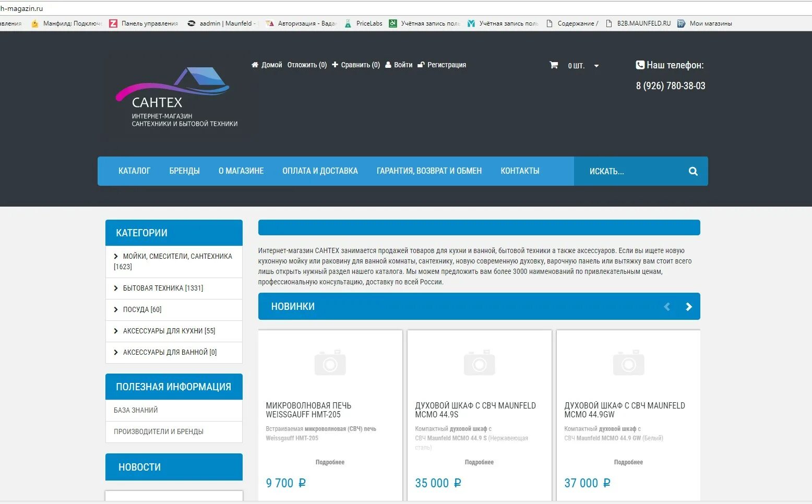Open Оплата и доставка page
The height and width of the screenshot is (504, 812).
click(320, 171)
